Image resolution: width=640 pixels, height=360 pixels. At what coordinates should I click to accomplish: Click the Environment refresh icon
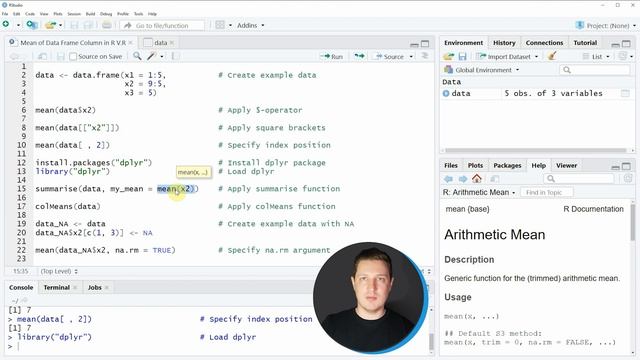[x=623, y=56]
